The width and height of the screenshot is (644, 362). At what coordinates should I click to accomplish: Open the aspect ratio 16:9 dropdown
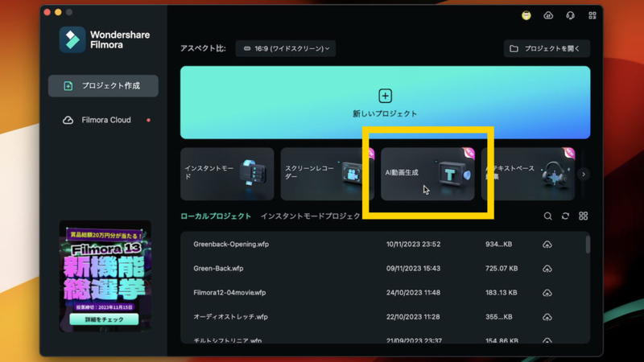click(x=286, y=48)
